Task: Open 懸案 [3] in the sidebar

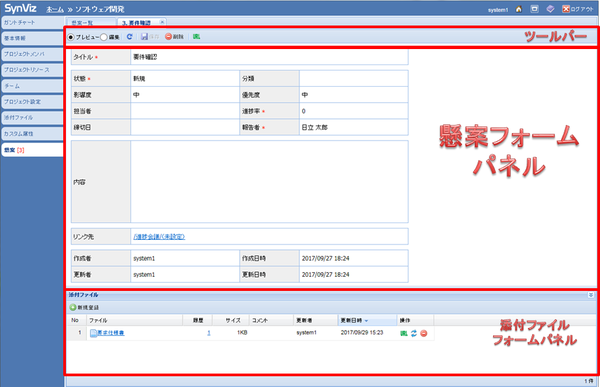Action: 32,150
